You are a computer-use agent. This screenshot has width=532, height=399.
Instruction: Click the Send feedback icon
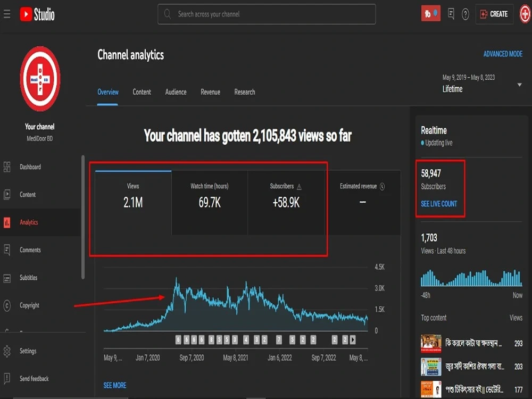(x=7, y=379)
